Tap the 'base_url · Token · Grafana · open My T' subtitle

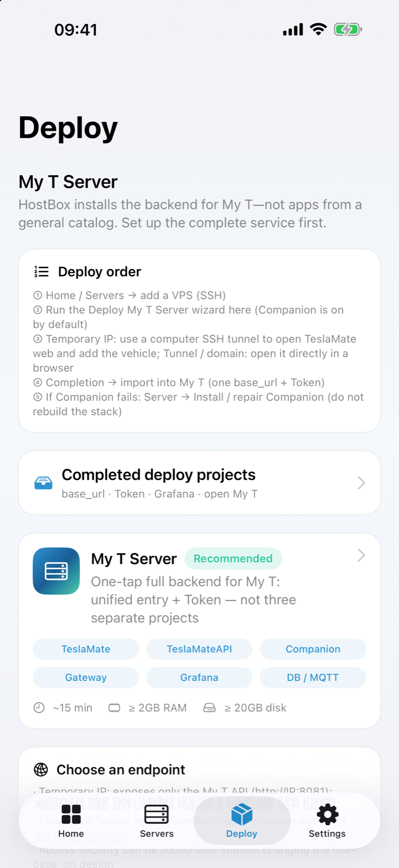click(x=160, y=494)
